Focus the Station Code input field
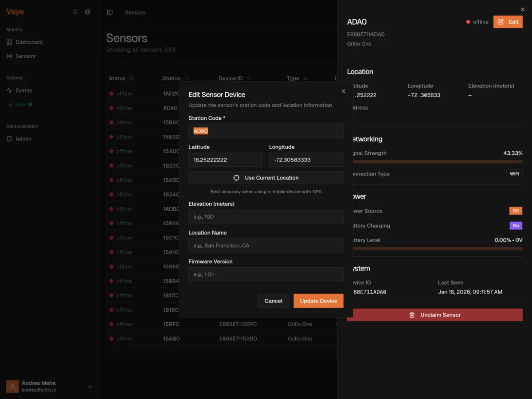Viewport: 532px width, 399px height. tap(266, 131)
